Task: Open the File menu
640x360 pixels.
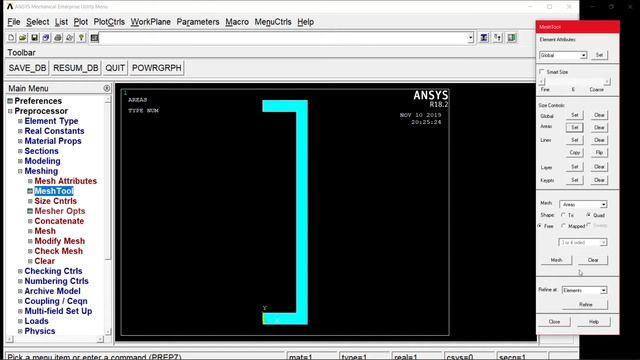Action: click(13, 22)
